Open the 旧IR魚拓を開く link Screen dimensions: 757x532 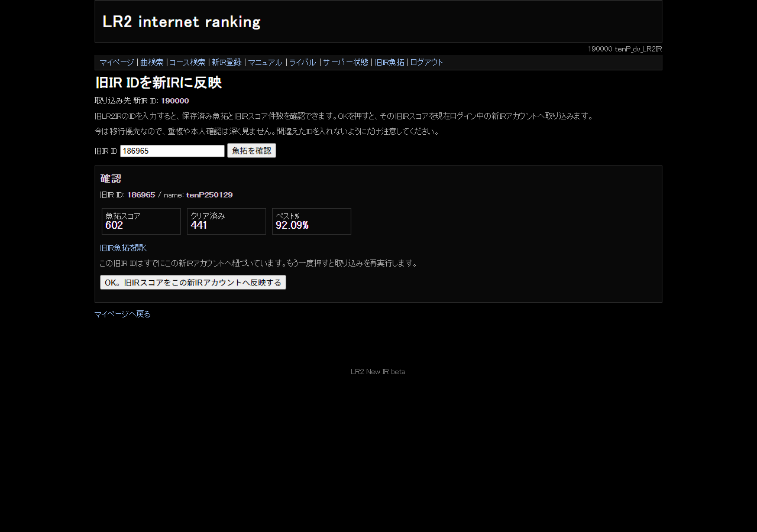(123, 248)
